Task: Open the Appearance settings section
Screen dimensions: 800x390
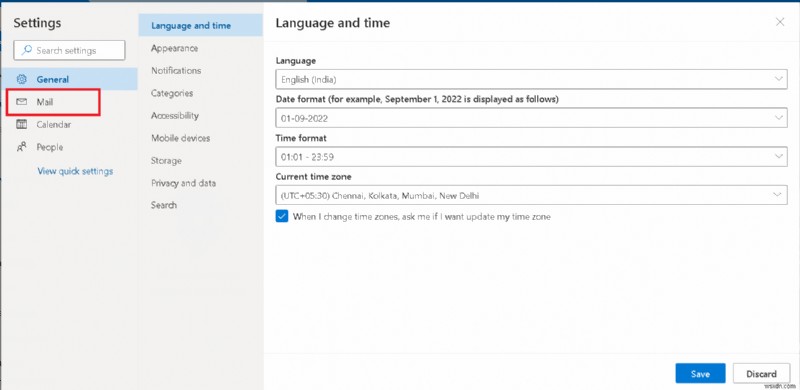Action: (174, 48)
